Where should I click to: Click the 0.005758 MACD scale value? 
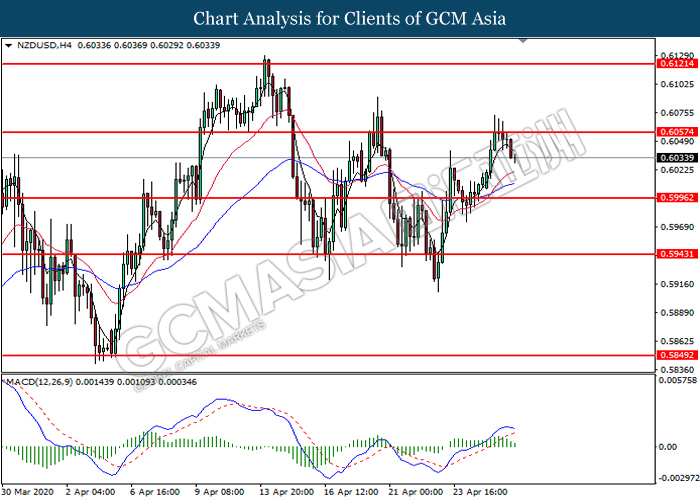click(678, 380)
